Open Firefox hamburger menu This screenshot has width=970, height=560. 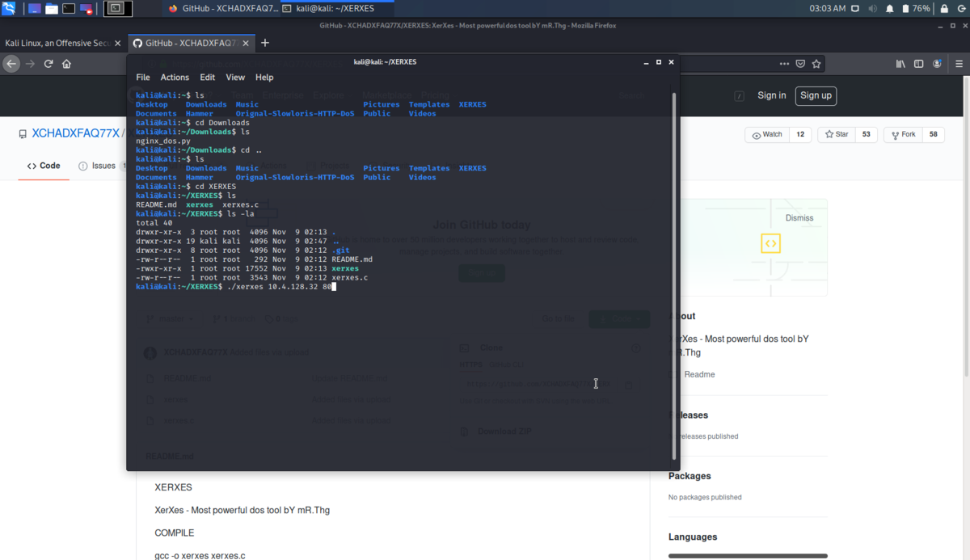pyautogui.click(x=958, y=64)
